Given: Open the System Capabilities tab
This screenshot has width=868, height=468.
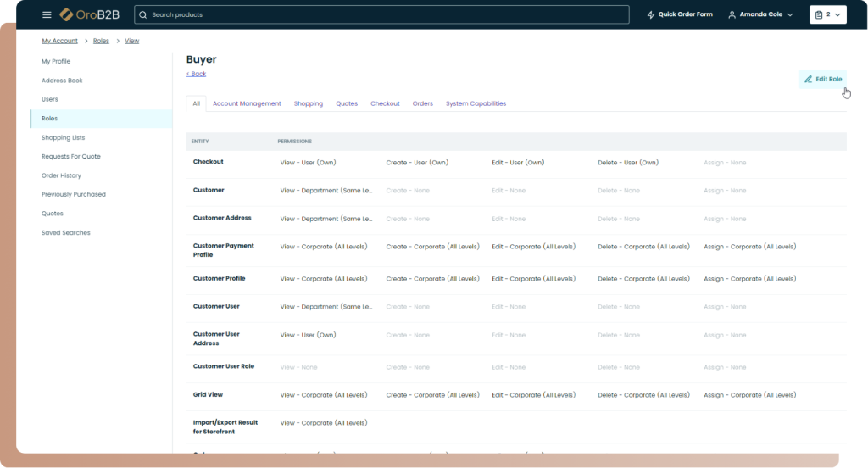Looking at the screenshot, I should pos(476,103).
